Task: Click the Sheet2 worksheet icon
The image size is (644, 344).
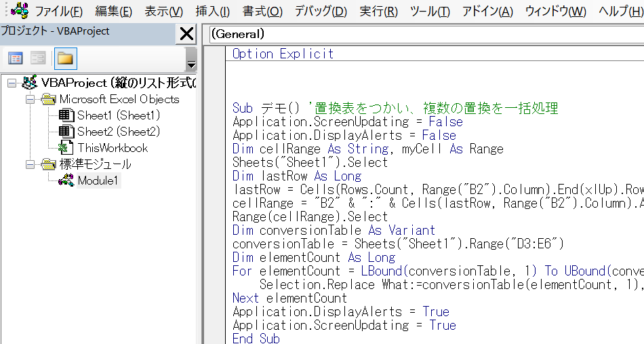Action: click(66, 132)
